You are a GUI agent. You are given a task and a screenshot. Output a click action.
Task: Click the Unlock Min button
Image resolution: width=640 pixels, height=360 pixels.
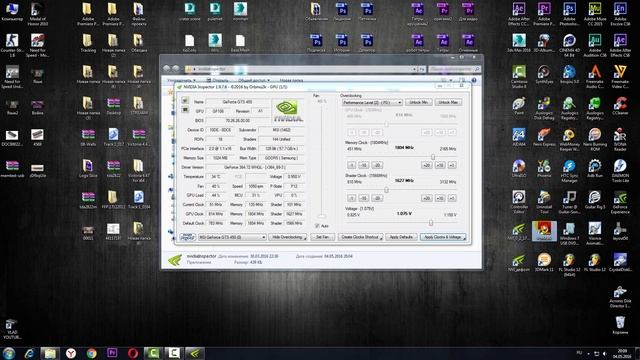click(419, 102)
